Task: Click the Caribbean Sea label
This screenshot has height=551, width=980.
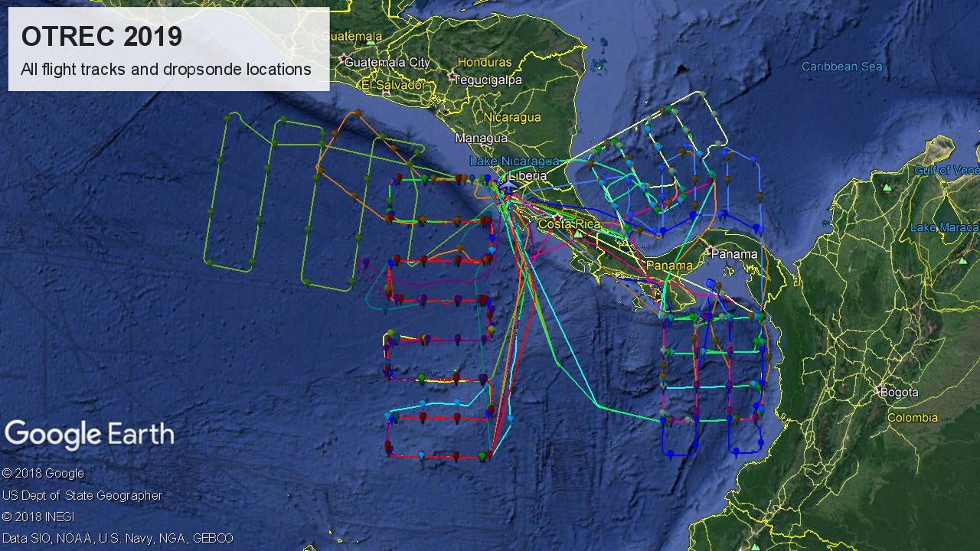Action: click(x=841, y=67)
